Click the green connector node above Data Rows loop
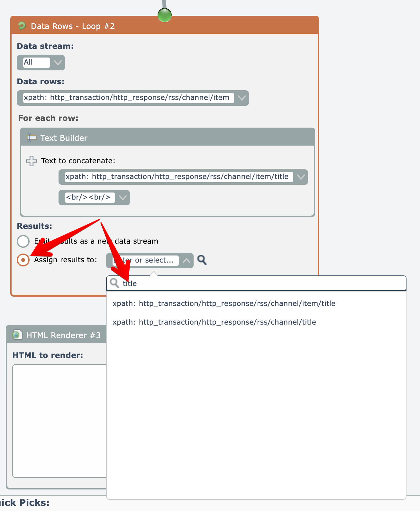Image resolution: width=420 pixels, height=511 pixels. (x=165, y=15)
